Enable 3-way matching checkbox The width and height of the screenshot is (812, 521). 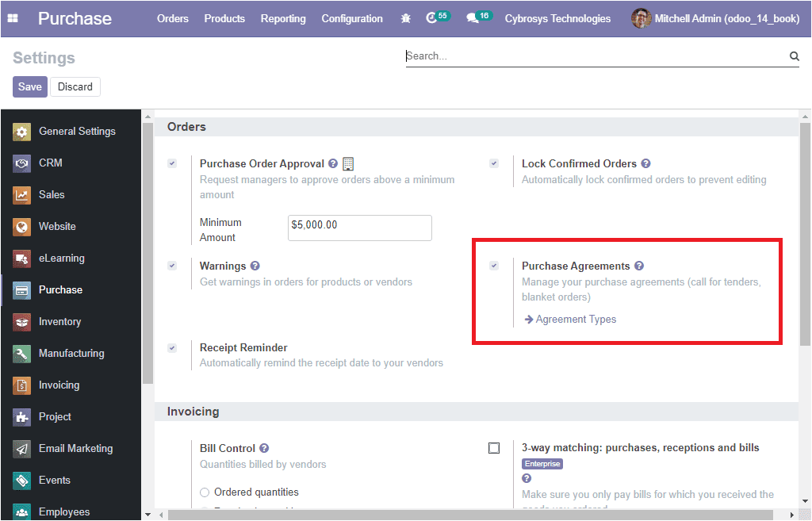[x=494, y=448]
